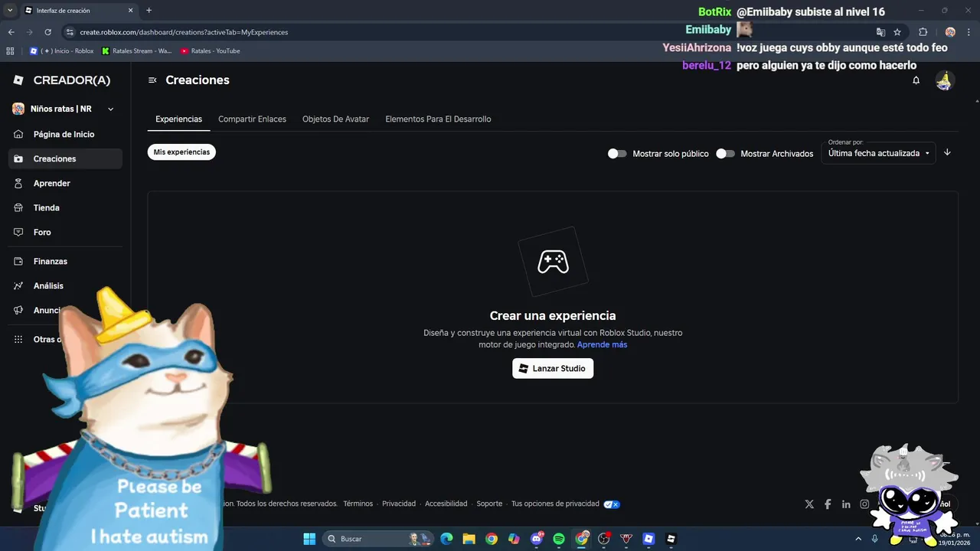Open the Roblox account avatar menu
The image size is (980, 551).
pyautogui.click(x=945, y=80)
